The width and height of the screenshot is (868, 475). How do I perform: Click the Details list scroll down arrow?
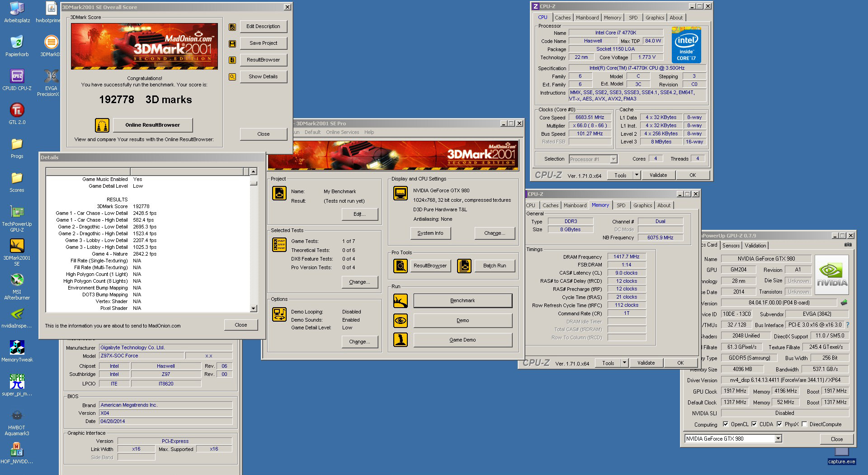253,309
